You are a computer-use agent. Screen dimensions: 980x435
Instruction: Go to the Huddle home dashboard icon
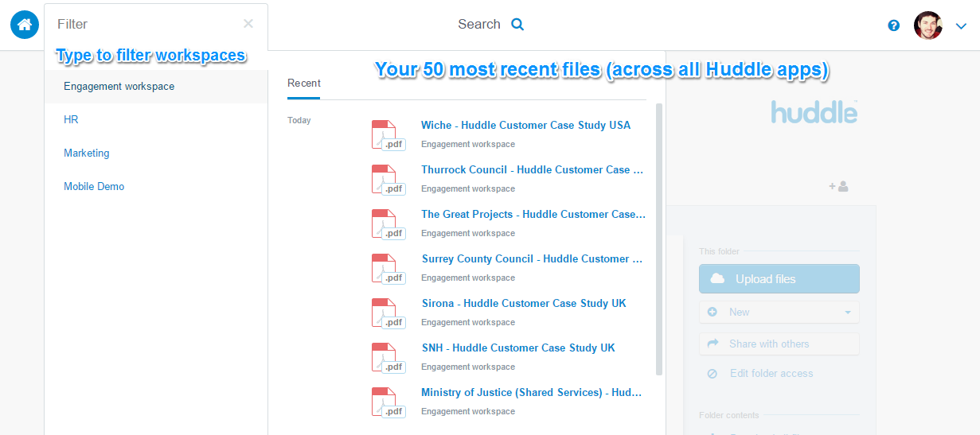click(25, 25)
